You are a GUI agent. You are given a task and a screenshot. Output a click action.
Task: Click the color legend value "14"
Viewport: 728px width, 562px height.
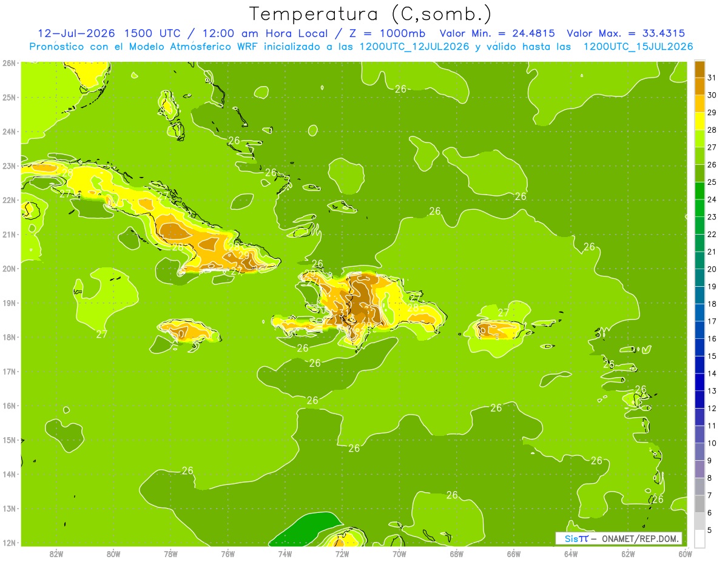pyautogui.click(x=712, y=373)
